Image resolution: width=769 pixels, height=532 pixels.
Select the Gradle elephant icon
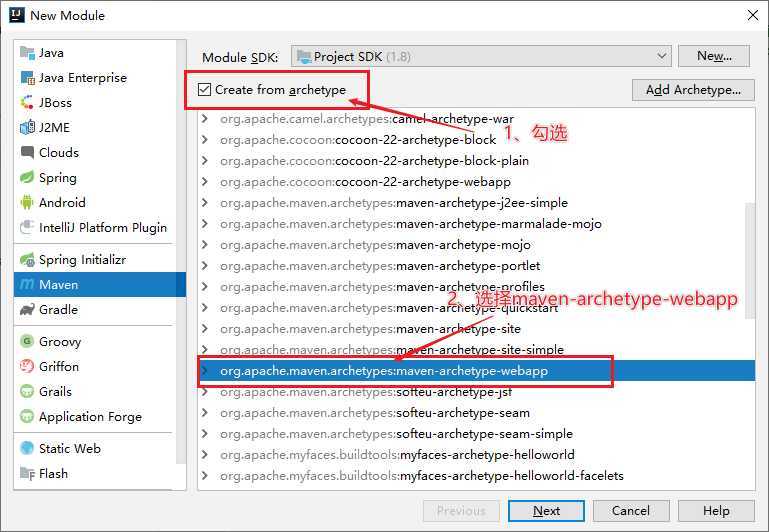tap(27, 309)
